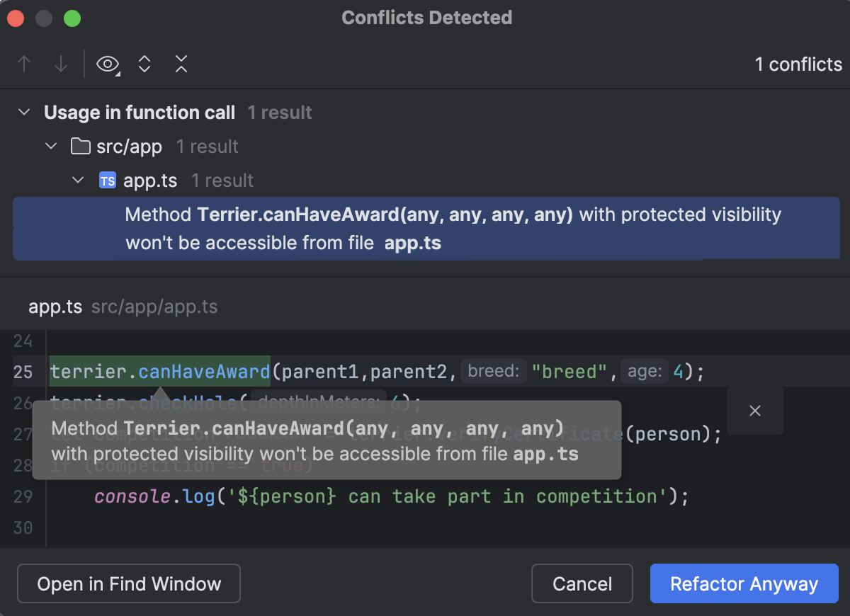Click highlighted terrier.canHaveAward in code line 25

(x=160, y=371)
